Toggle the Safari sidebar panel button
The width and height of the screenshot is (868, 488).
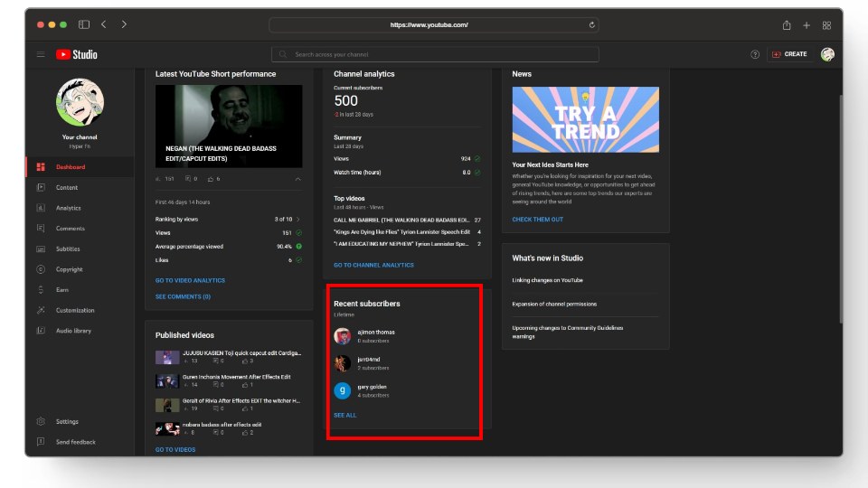click(x=84, y=24)
